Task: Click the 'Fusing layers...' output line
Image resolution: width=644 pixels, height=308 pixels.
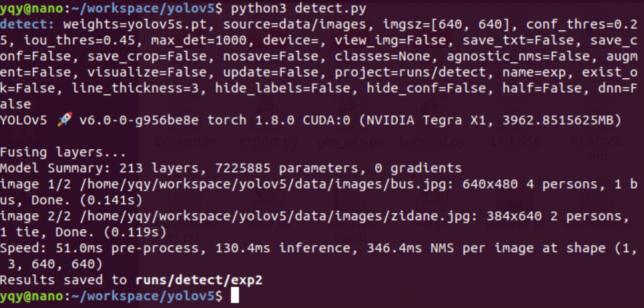Action: pos(63,152)
